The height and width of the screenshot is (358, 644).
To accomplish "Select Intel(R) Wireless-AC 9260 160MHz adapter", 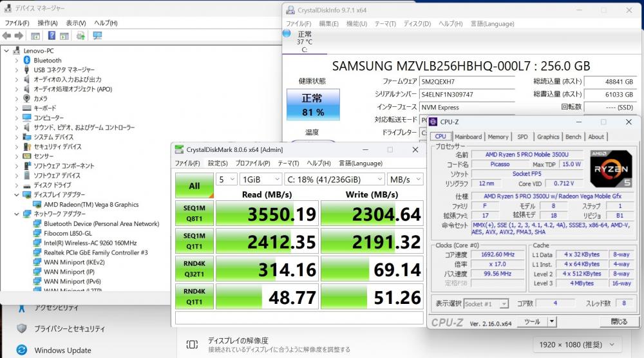I will pos(90,243).
